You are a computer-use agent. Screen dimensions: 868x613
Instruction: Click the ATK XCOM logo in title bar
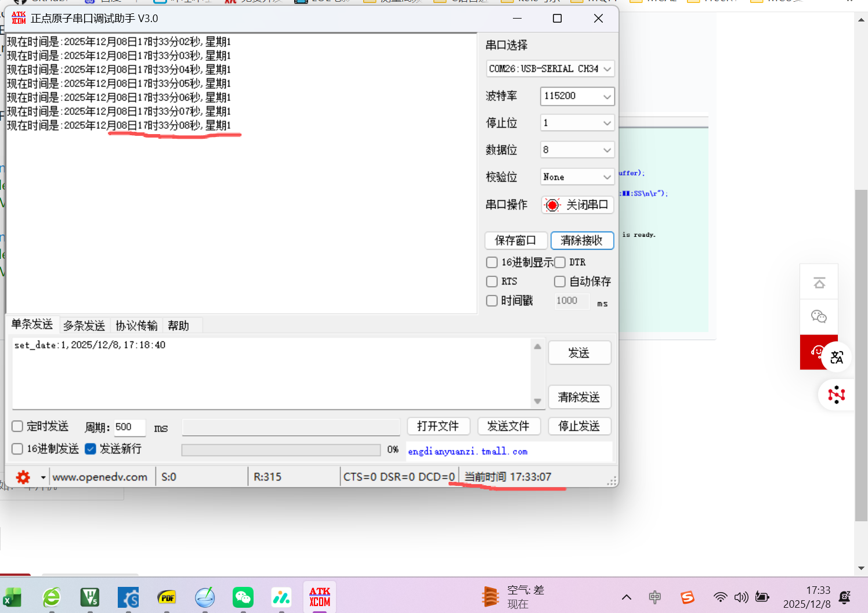(19, 18)
